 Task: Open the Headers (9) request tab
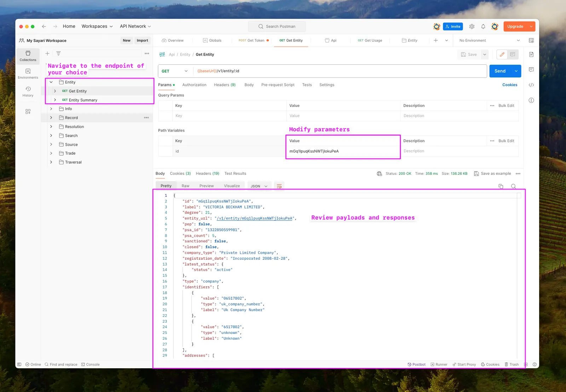pyautogui.click(x=225, y=85)
